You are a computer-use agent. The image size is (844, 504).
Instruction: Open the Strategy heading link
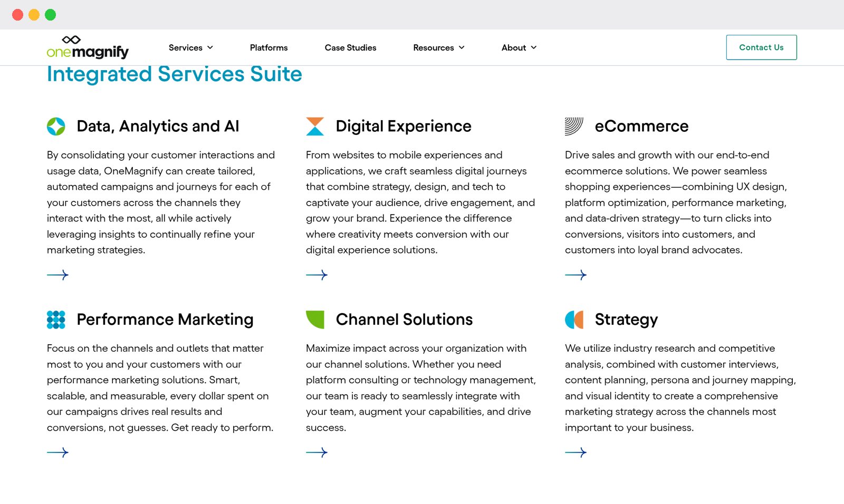pos(626,319)
